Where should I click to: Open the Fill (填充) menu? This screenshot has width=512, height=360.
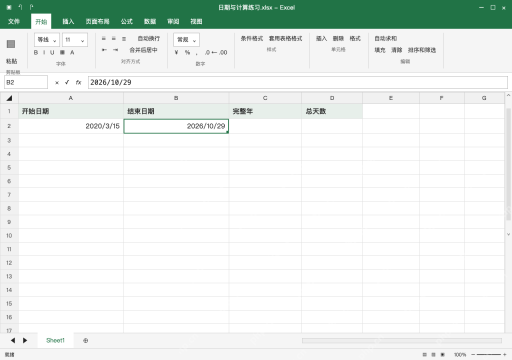click(x=380, y=50)
